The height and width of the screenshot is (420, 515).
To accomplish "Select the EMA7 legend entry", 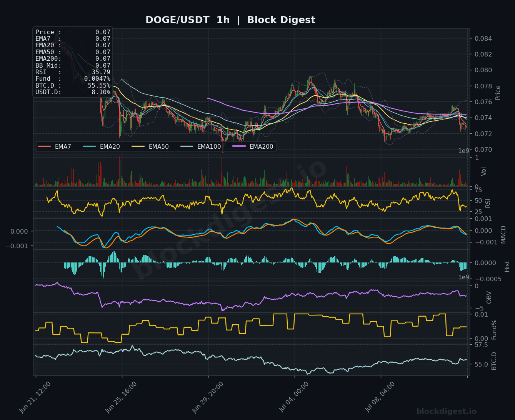I will point(55,146).
